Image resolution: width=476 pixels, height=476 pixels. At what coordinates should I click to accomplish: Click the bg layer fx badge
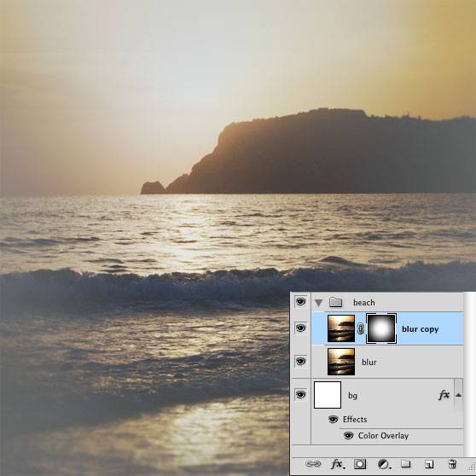(444, 395)
